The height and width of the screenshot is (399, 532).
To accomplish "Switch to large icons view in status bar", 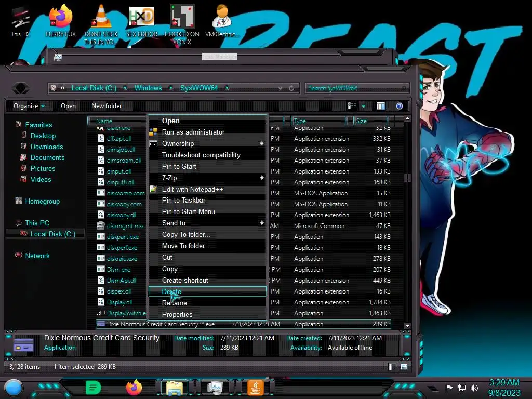I will [x=404, y=367].
